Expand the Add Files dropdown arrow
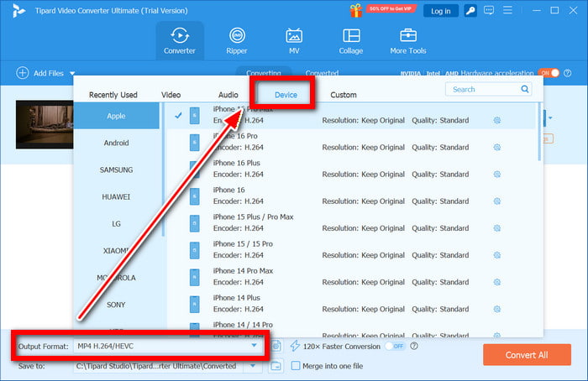Image resolution: width=588 pixels, height=381 pixels. click(x=72, y=74)
